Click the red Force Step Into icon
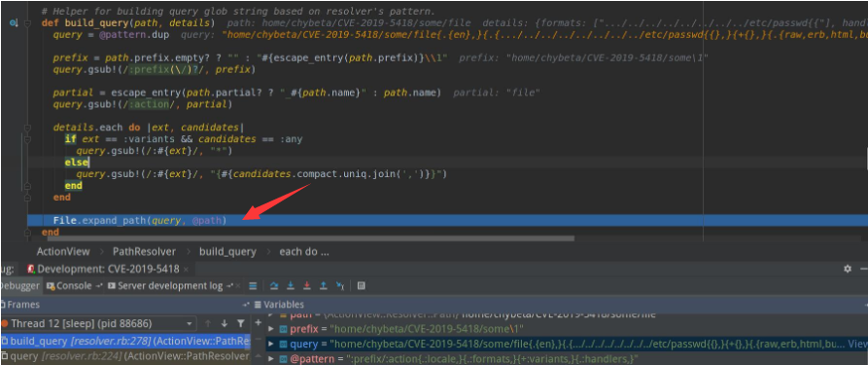The image size is (868, 365). point(307,286)
